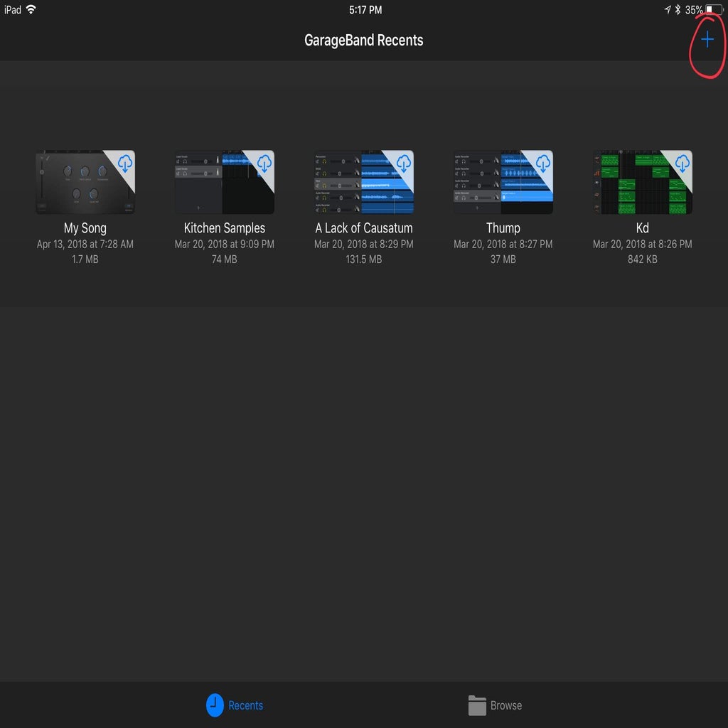Viewport: 728px width, 728px height.
Task: Switch to the Browse tab
Action: 495,705
